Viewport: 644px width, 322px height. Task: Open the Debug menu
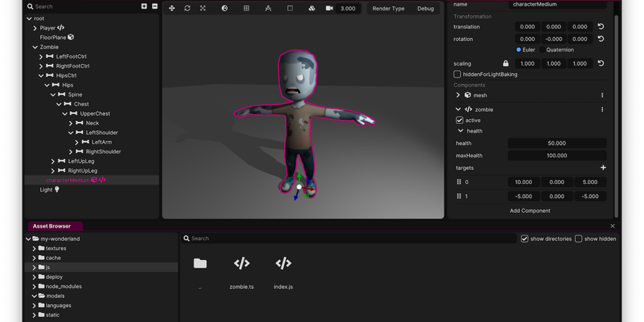point(426,8)
